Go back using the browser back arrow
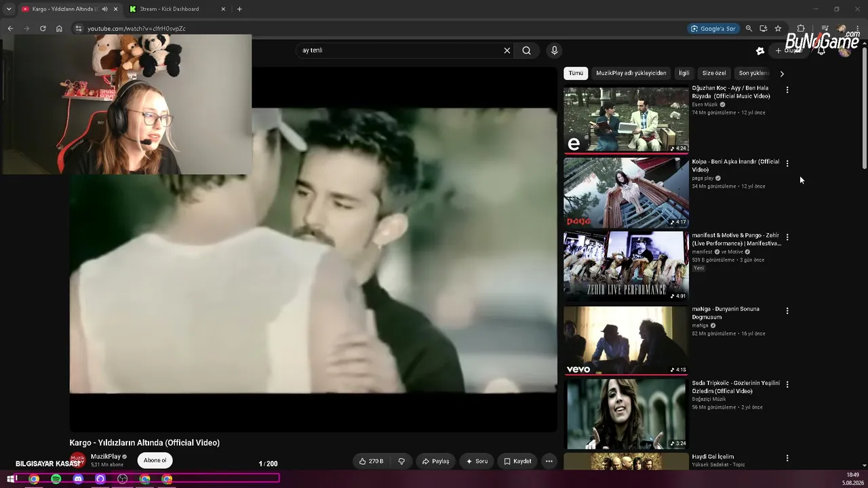Screen dimensions: 868x488 (10, 28)
